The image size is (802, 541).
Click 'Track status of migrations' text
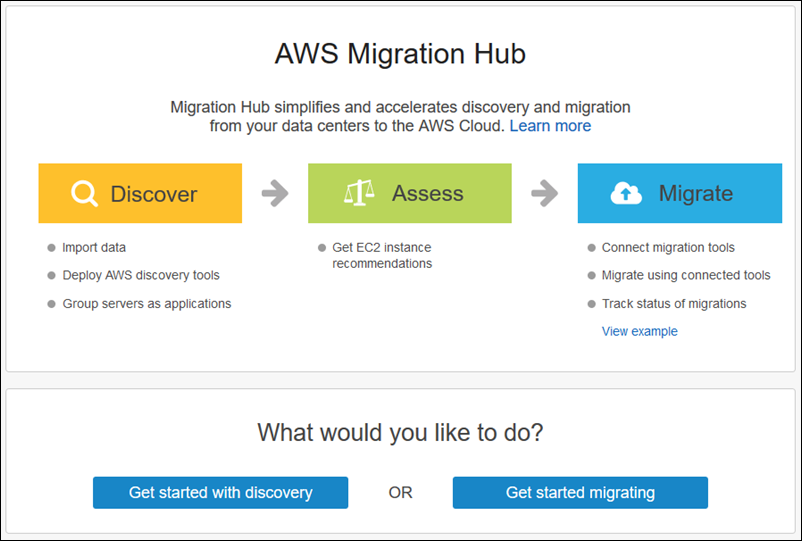pos(674,304)
